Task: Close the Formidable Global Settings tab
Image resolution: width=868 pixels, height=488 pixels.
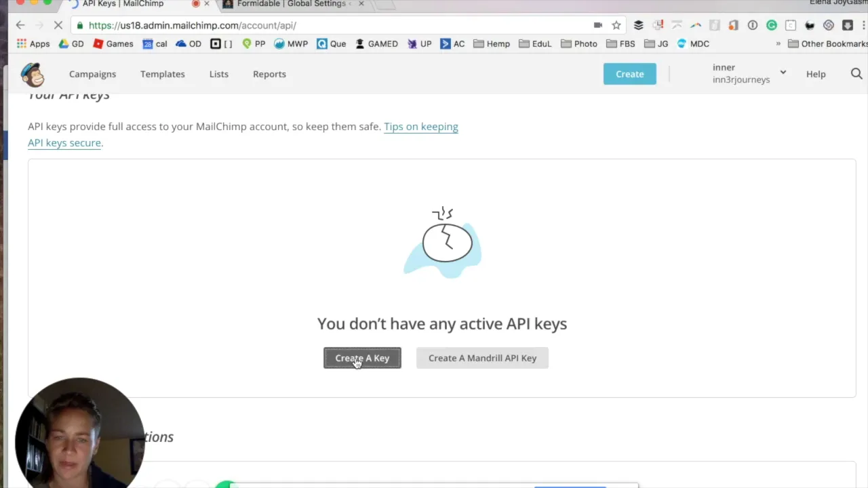Action: coord(361,3)
